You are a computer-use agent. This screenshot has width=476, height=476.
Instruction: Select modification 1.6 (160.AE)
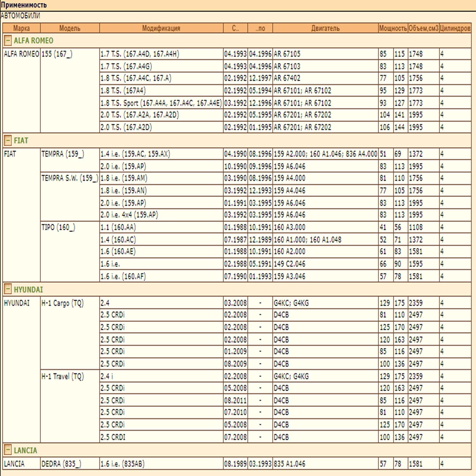pyautogui.click(x=118, y=251)
